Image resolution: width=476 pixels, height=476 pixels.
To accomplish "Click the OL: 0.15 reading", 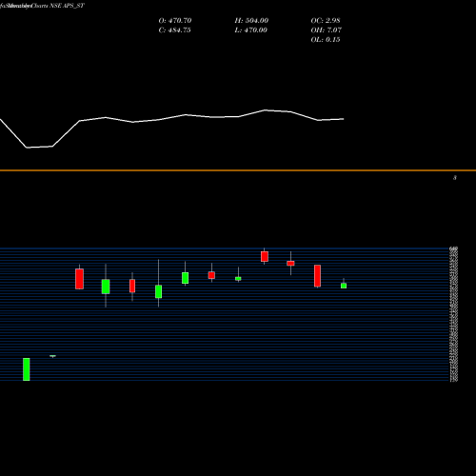I will click(x=326, y=40).
